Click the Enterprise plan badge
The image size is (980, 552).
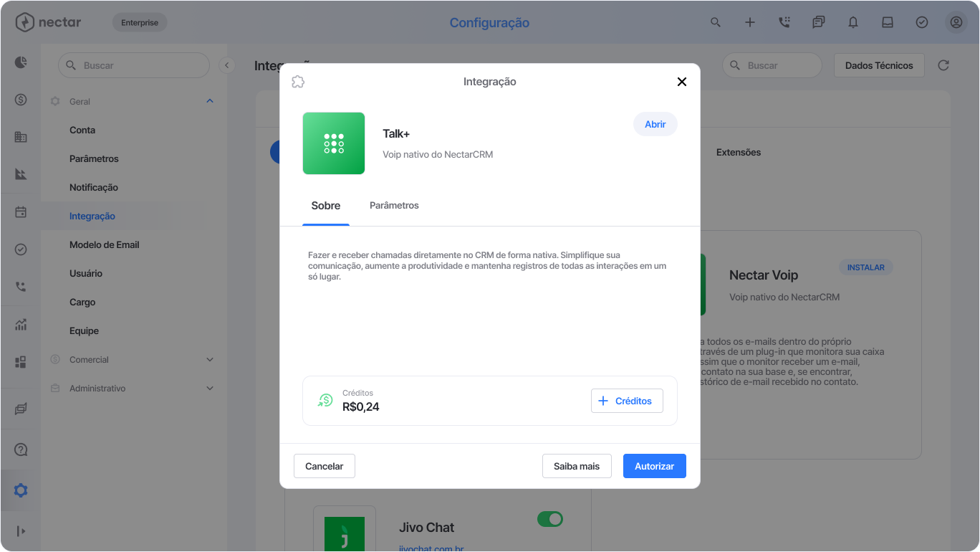coord(140,22)
